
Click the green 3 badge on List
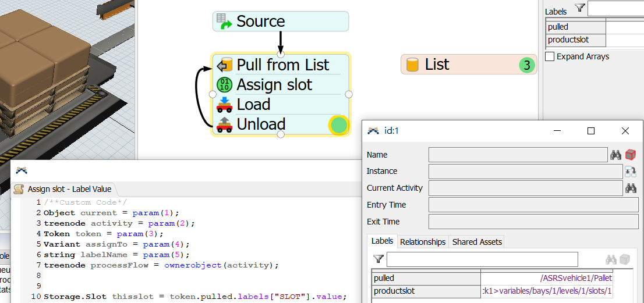coord(526,65)
